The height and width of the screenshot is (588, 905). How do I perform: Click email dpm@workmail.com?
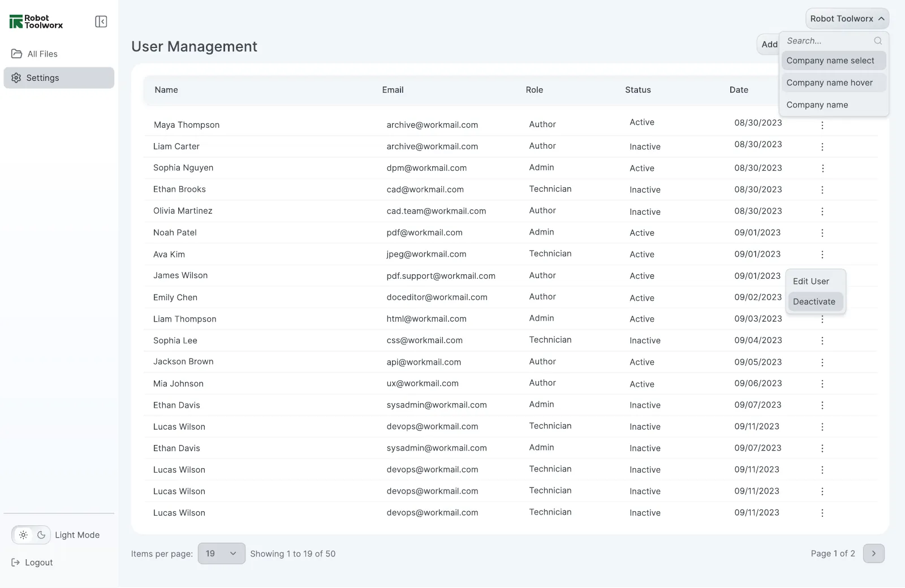pyautogui.click(x=426, y=168)
